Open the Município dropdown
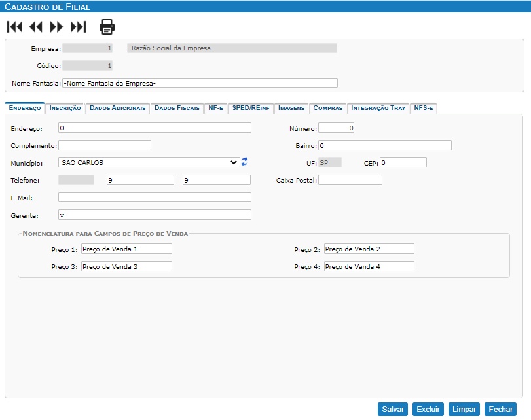 (x=149, y=162)
